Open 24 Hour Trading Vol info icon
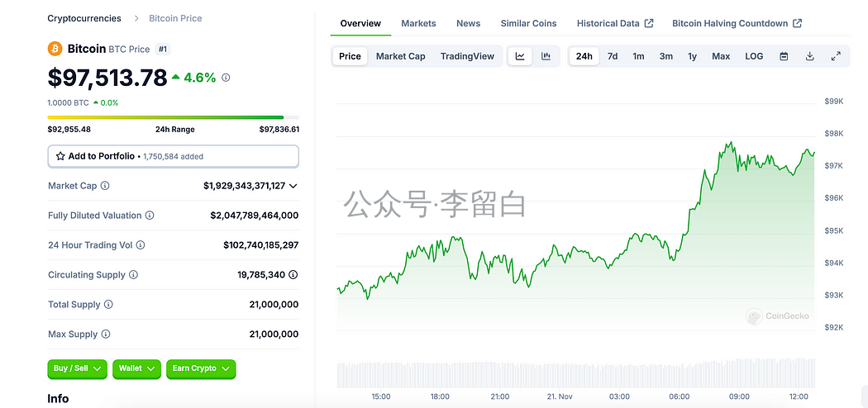The image size is (868, 408). click(x=141, y=245)
